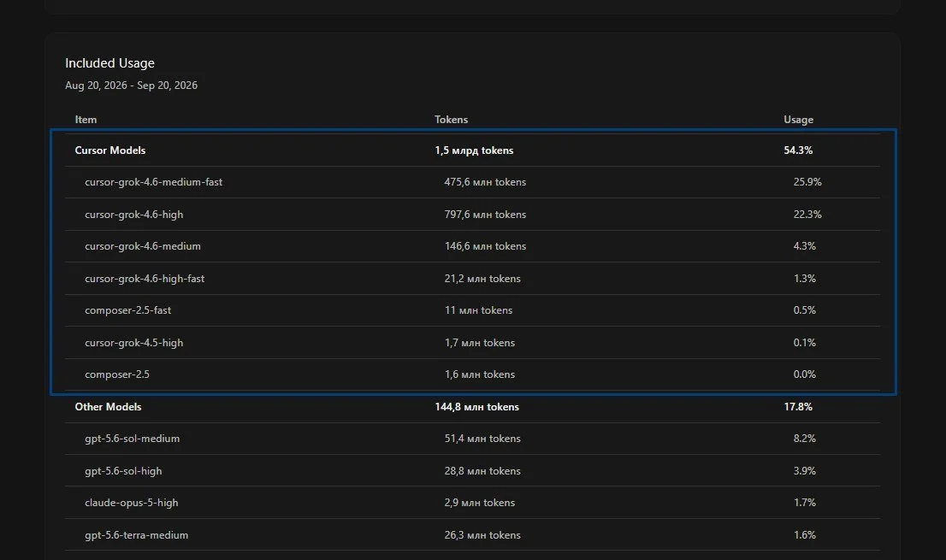
Task: Click the 1.6% usage value
Action: [804, 534]
